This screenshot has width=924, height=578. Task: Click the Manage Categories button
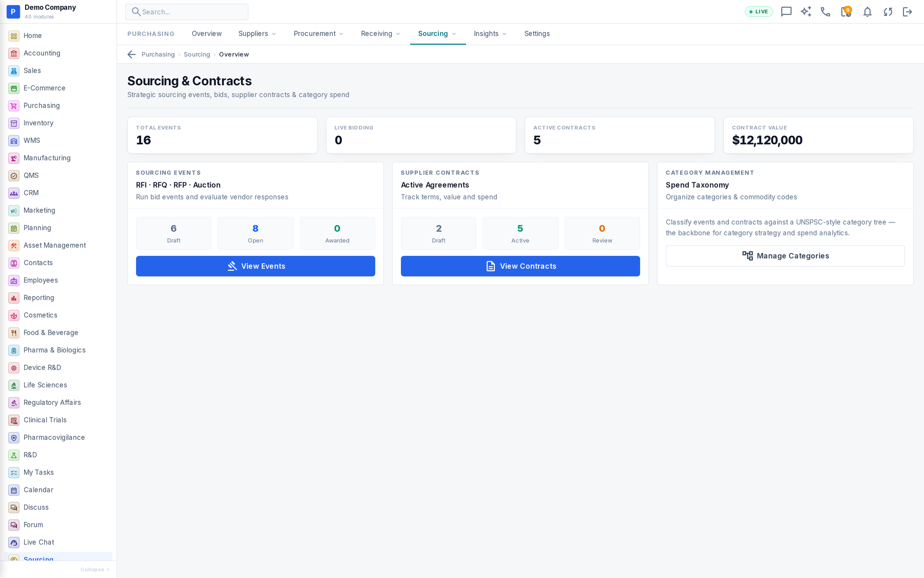pyautogui.click(x=785, y=256)
